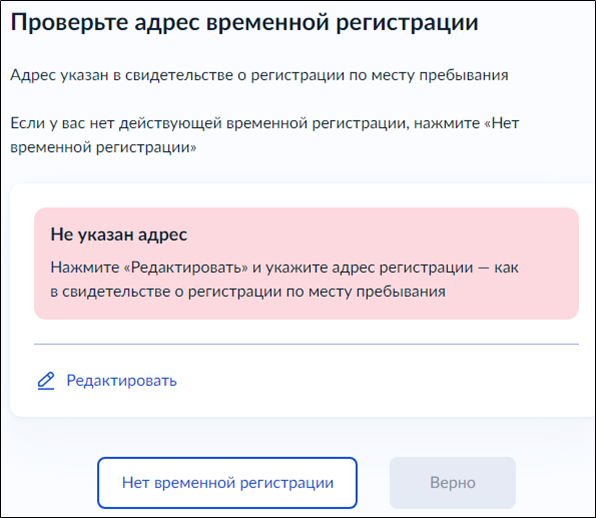Select the Не указан адрес alert title
The height and width of the screenshot is (518, 596).
119,234
